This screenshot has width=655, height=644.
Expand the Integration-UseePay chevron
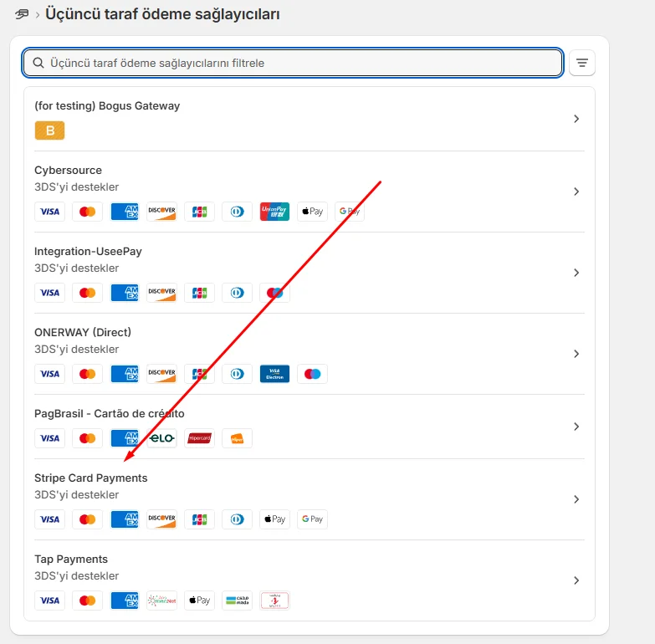point(576,273)
